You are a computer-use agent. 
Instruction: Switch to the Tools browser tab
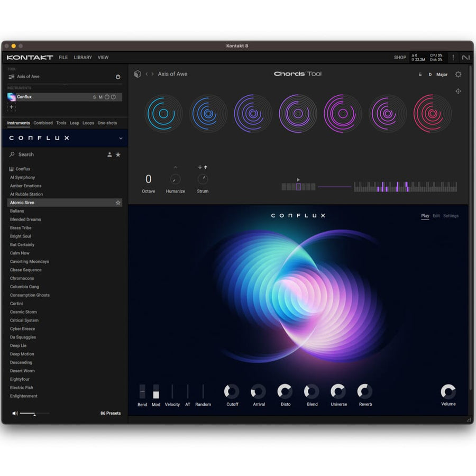pyautogui.click(x=61, y=123)
